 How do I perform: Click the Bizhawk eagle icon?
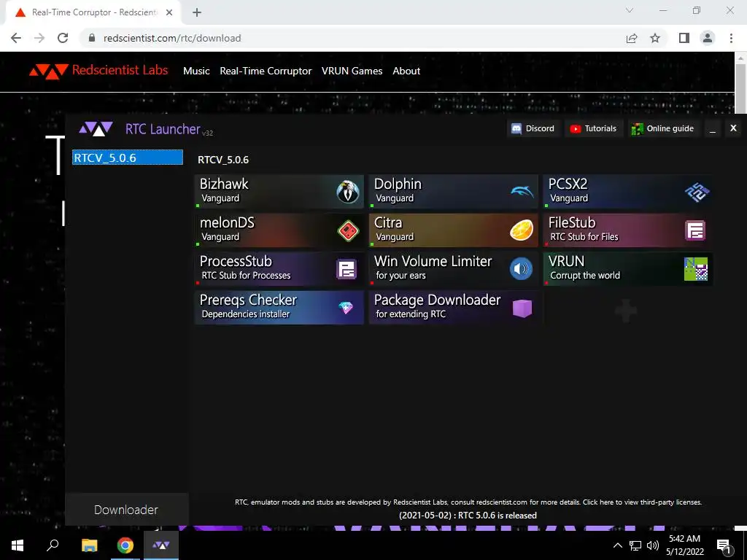point(348,192)
